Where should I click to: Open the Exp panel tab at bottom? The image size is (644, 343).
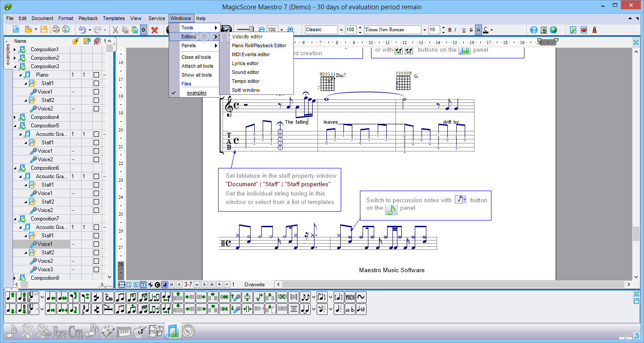point(59,331)
